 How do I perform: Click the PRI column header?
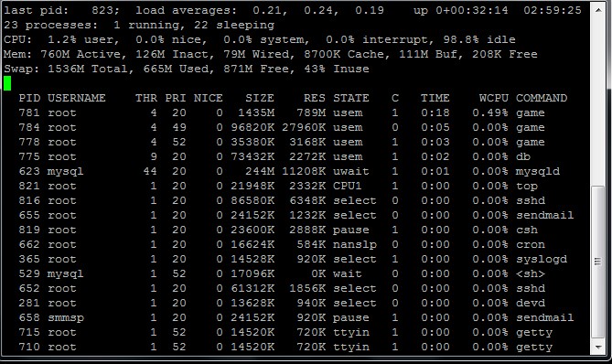pos(176,98)
